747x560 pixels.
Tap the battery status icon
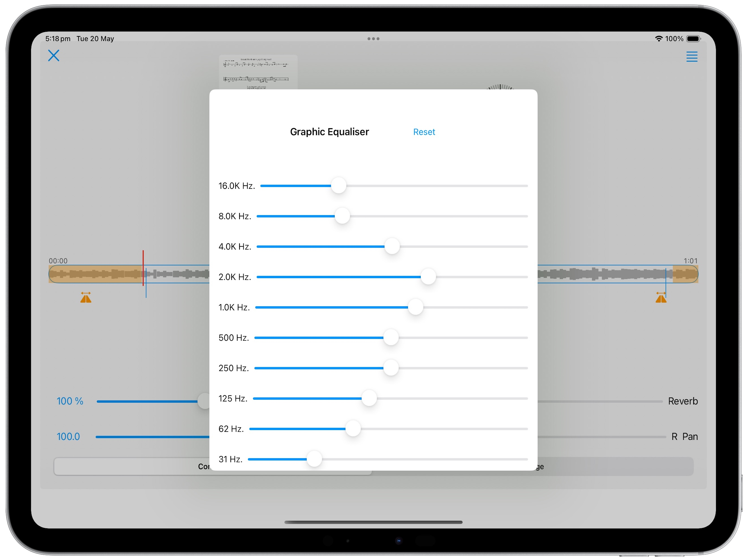click(x=694, y=39)
